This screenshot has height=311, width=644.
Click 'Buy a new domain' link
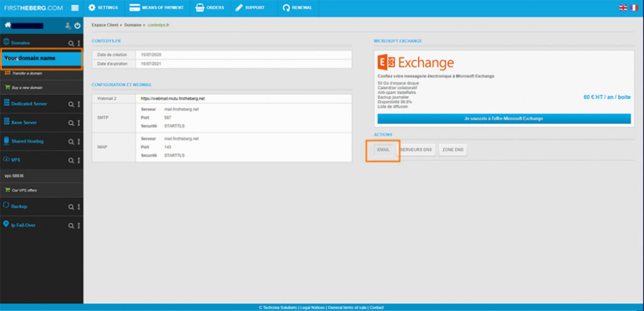26,88
